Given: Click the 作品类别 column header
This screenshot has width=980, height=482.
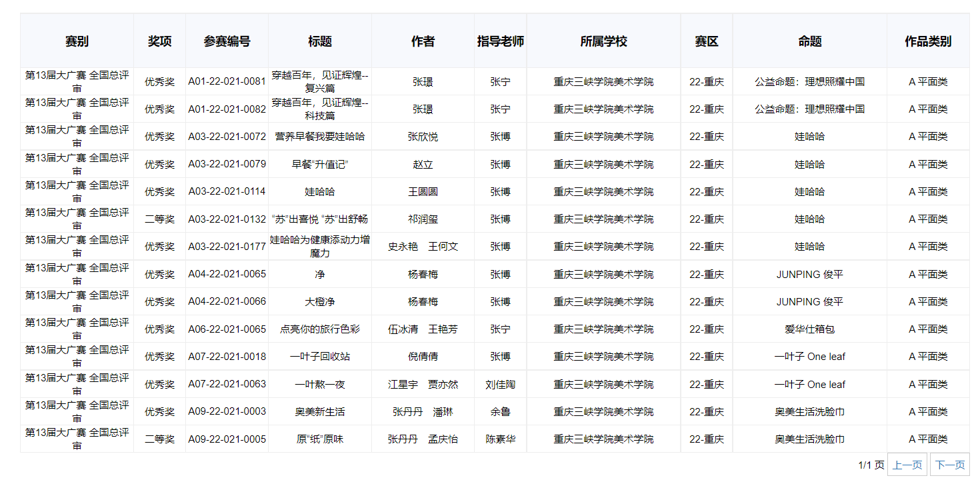Looking at the screenshot, I should click(x=928, y=41).
